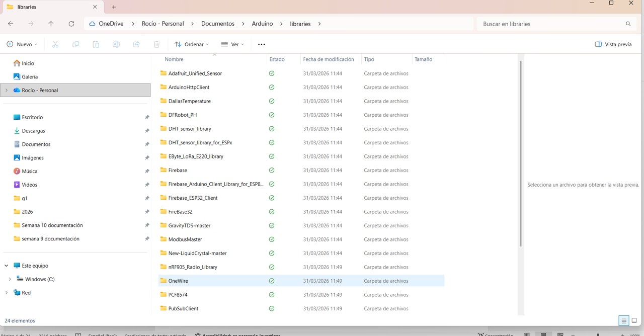The height and width of the screenshot is (336, 644).
Task: Click the Cut scissors icon
Action: click(x=55, y=44)
